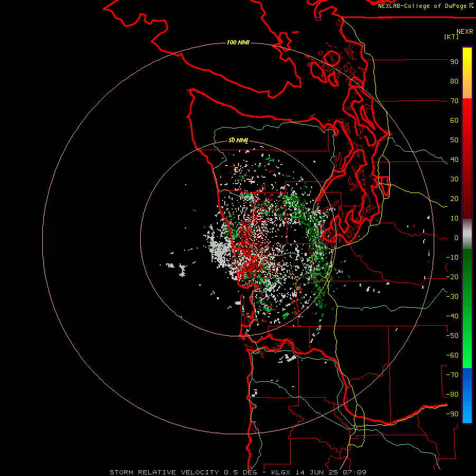The width and height of the screenshot is (476, 476).
Task: Click the 90 knot scale value
Action: click(454, 62)
